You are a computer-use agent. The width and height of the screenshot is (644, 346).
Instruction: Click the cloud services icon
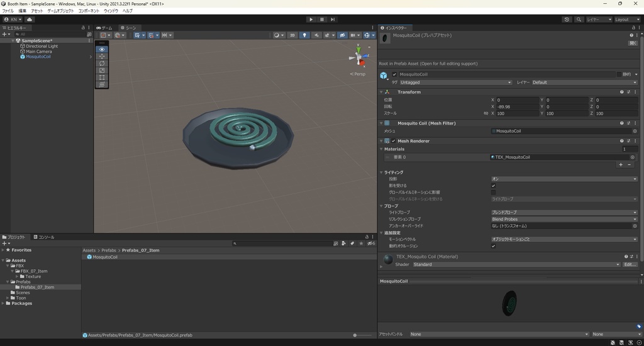pyautogui.click(x=30, y=20)
